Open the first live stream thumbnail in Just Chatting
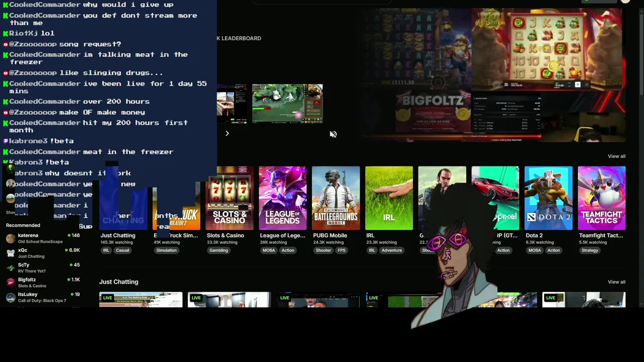The width and height of the screenshot is (644, 362). (x=141, y=299)
